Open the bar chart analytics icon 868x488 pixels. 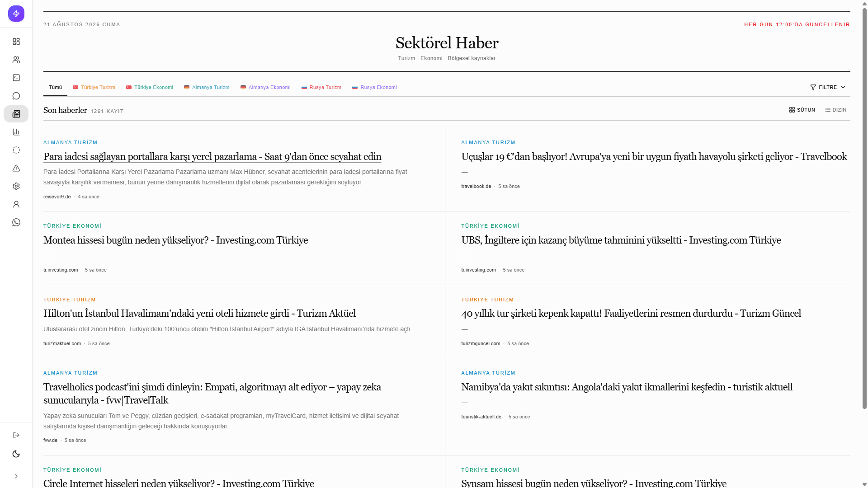tap(16, 132)
